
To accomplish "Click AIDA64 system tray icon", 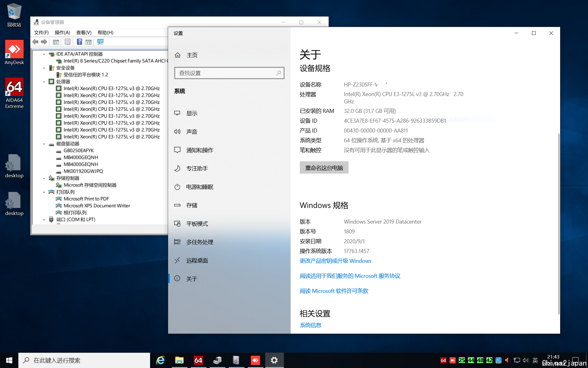I will (x=443, y=360).
